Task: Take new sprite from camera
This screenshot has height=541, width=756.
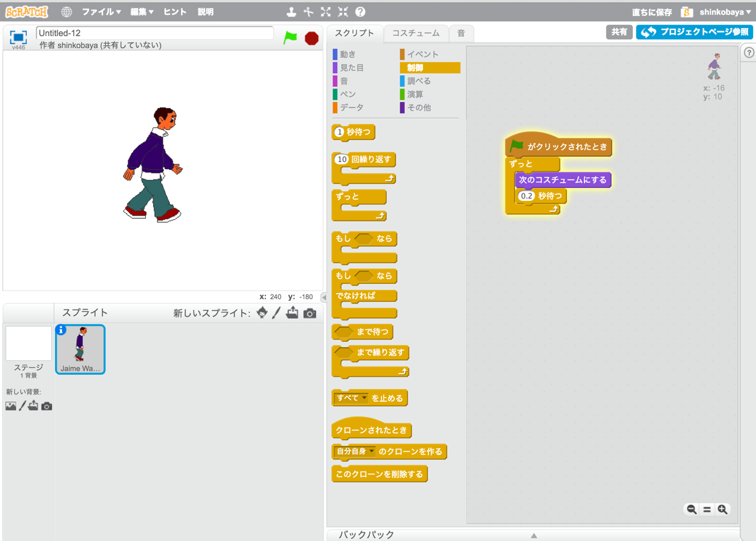Action: tap(310, 313)
